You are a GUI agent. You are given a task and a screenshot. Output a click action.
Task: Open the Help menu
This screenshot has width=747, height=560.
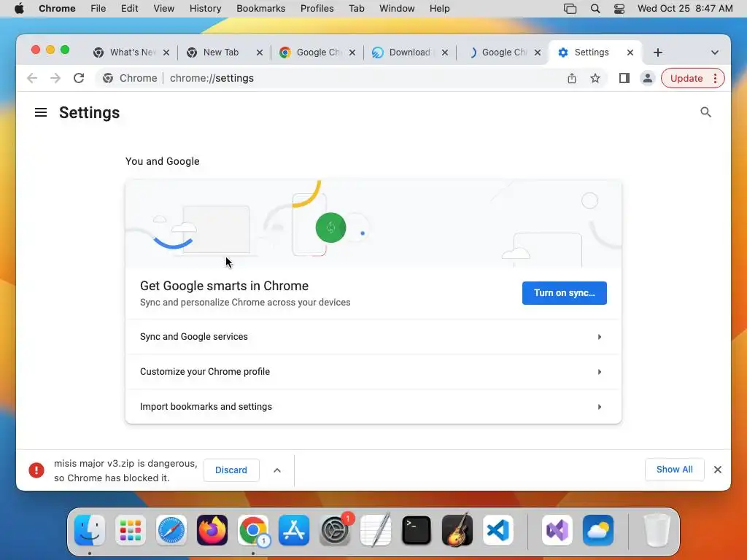click(439, 9)
